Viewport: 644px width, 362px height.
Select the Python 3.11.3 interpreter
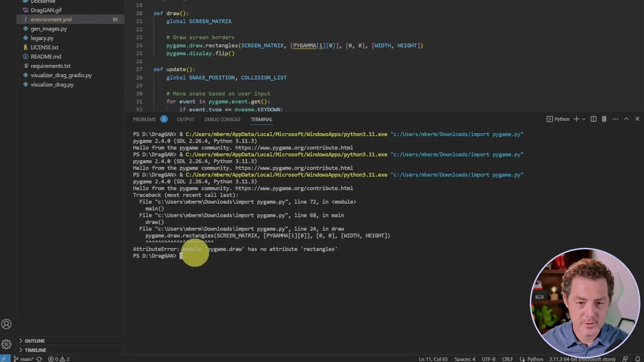coord(582,359)
